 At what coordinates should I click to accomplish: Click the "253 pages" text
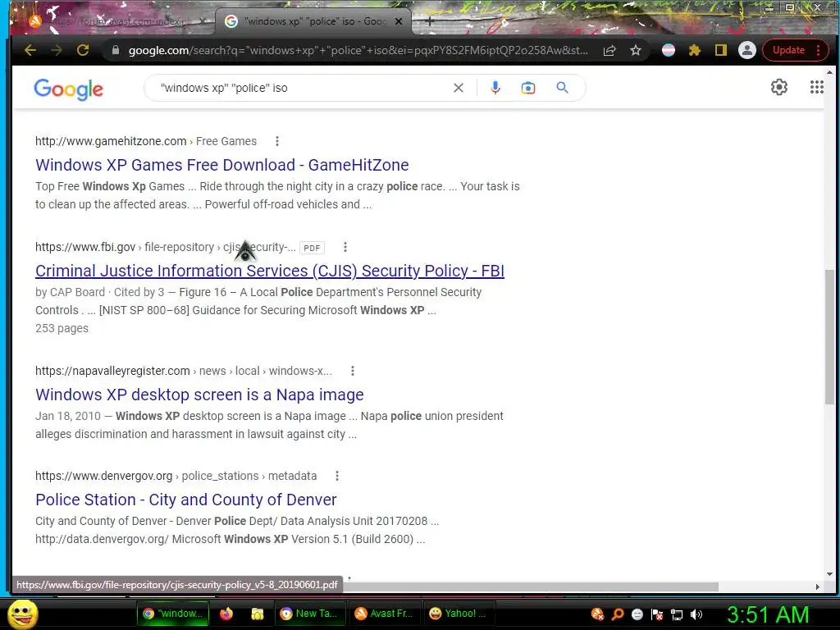pyautogui.click(x=62, y=328)
